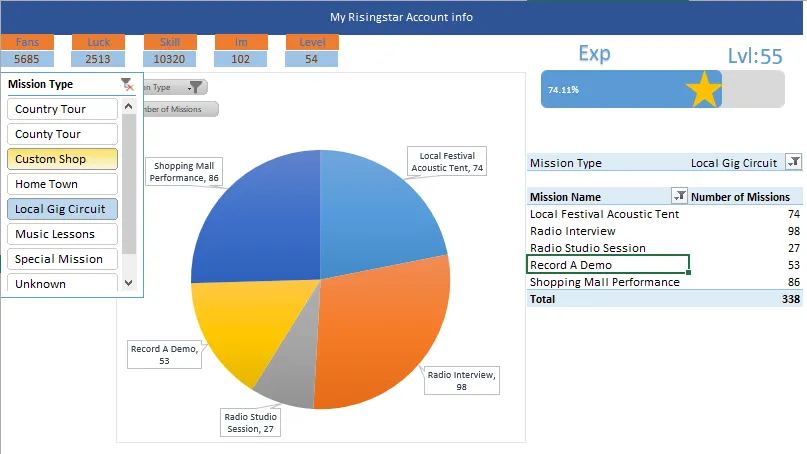
Task: Toggle Local Gig Circuit slicer item
Action: [62, 209]
